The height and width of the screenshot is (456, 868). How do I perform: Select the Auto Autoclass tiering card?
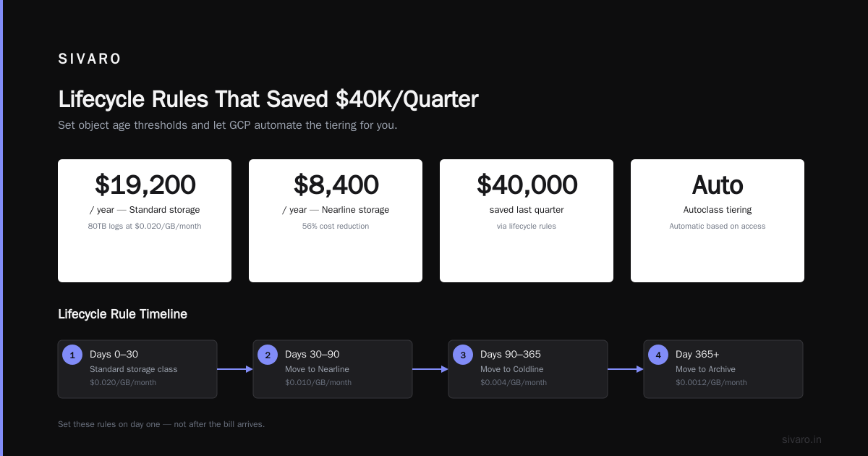point(718,221)
